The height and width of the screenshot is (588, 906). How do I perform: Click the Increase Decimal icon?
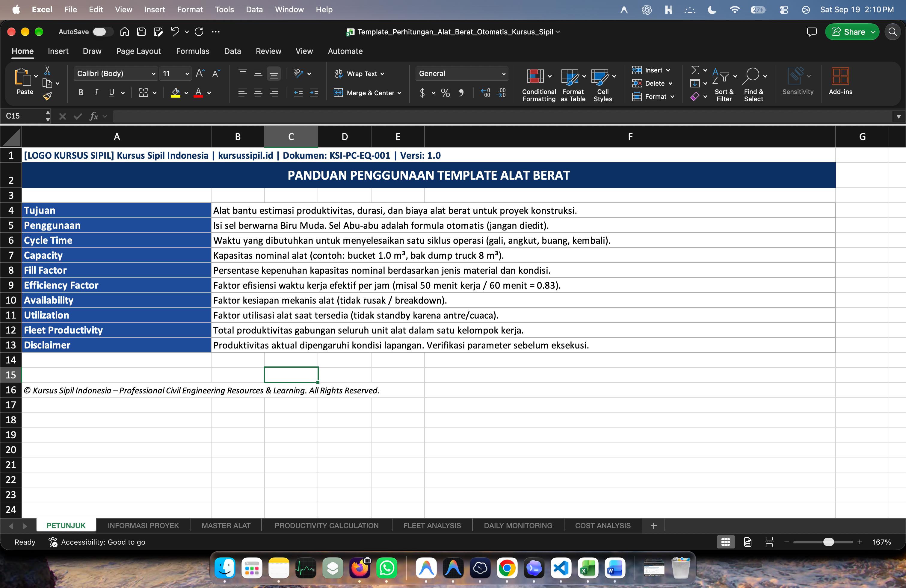coord(485,93)
